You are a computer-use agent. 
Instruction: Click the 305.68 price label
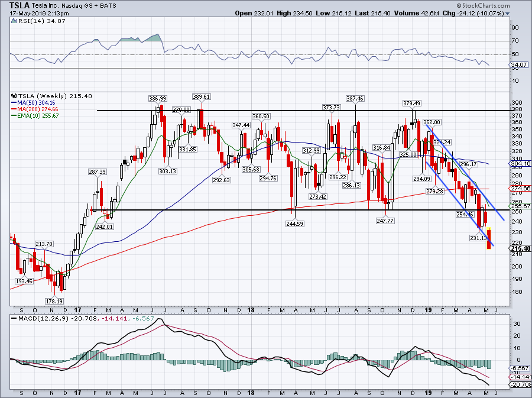[x=251, y=169]
